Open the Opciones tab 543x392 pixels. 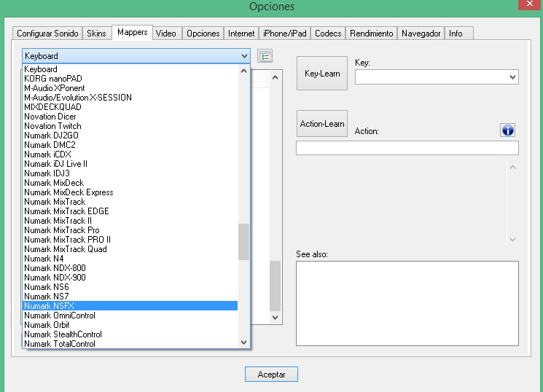(203, 34)
